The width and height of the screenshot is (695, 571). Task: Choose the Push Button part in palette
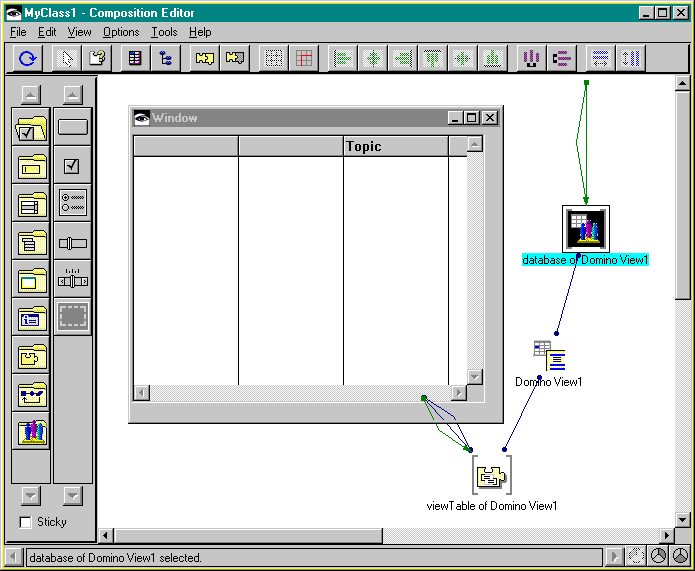click(x=73, y=127)
